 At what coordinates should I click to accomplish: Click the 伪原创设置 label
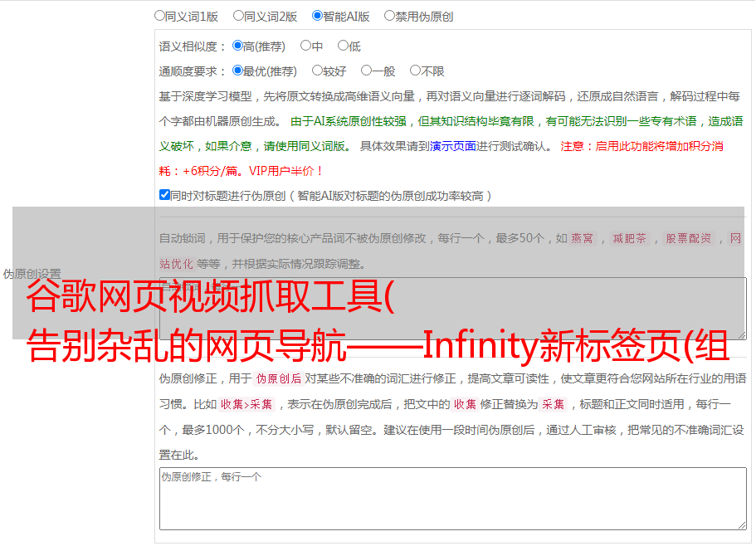32,274
